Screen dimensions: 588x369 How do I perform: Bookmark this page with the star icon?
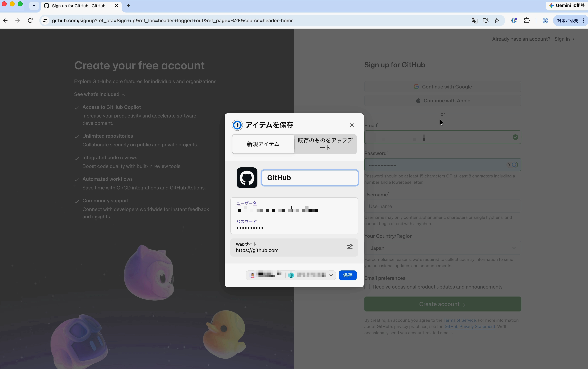coord(497,21)
